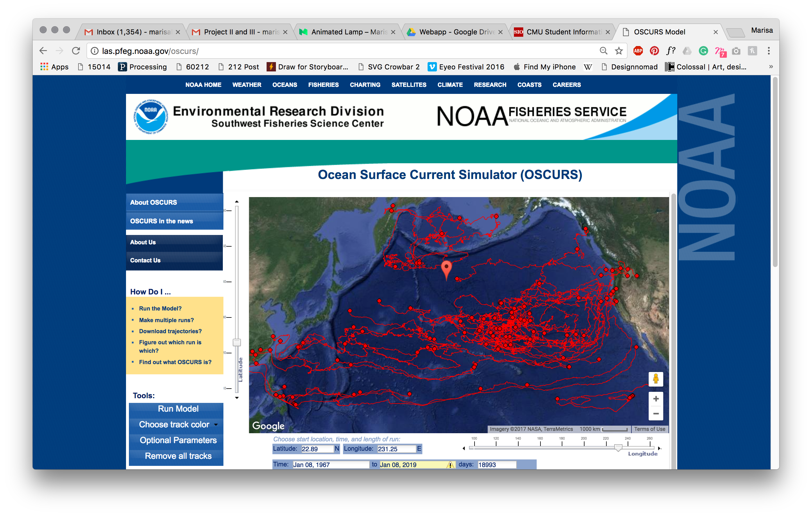Viewport: 812px width, 516px height.
Task: Click the latitude slider up arrow
Action: (x=237, y=201)
